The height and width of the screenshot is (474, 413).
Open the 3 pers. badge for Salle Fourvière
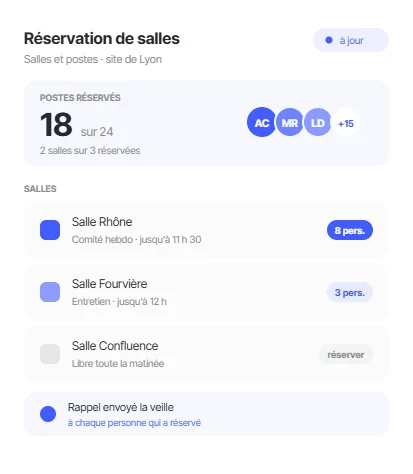[x=350, y=292]
